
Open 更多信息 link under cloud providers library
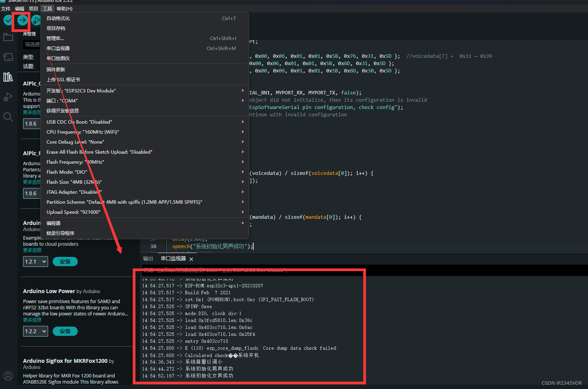coord(32,250)
